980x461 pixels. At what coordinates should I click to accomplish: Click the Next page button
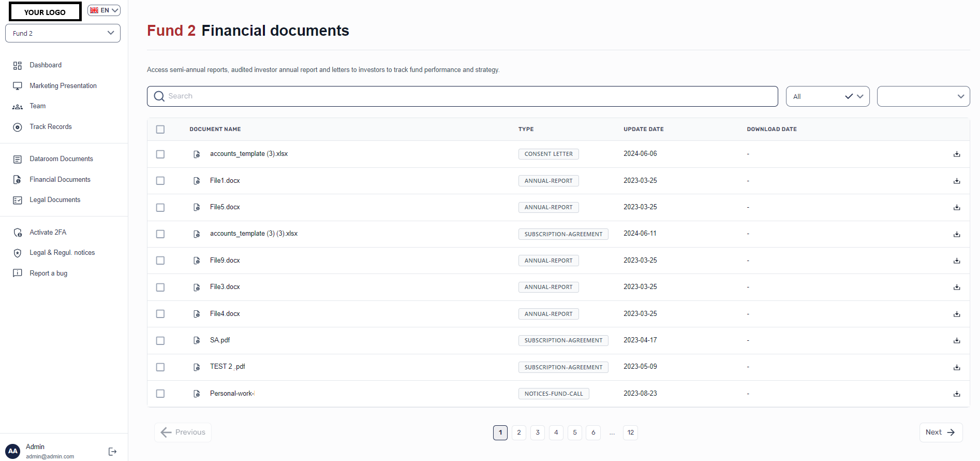click(940, 433)
